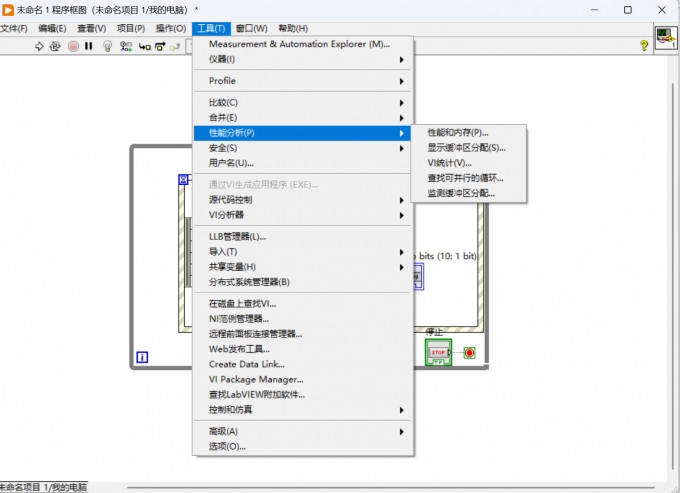Open the 编辑(E) menu
The height and width of the screenshot is (493, 680).
52,29
